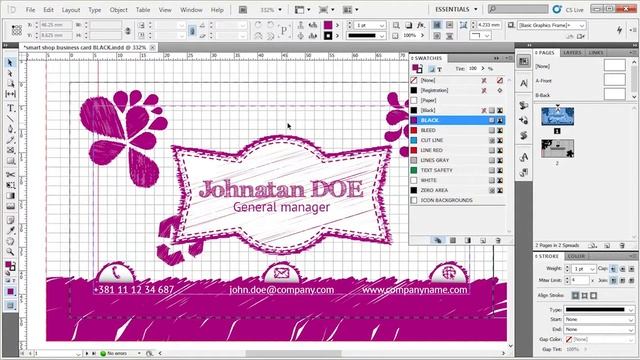
Task: Open the Layout menu
Action: pos(71,9)
